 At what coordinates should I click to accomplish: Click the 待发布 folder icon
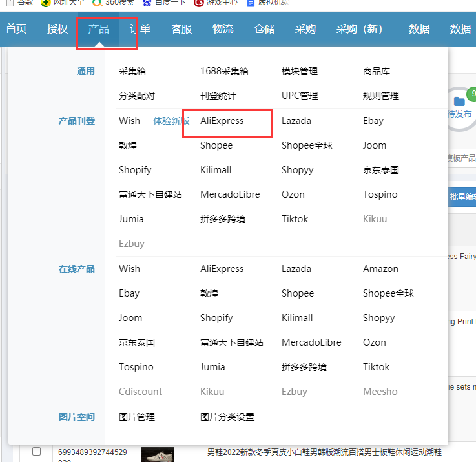tap(459, 101)
